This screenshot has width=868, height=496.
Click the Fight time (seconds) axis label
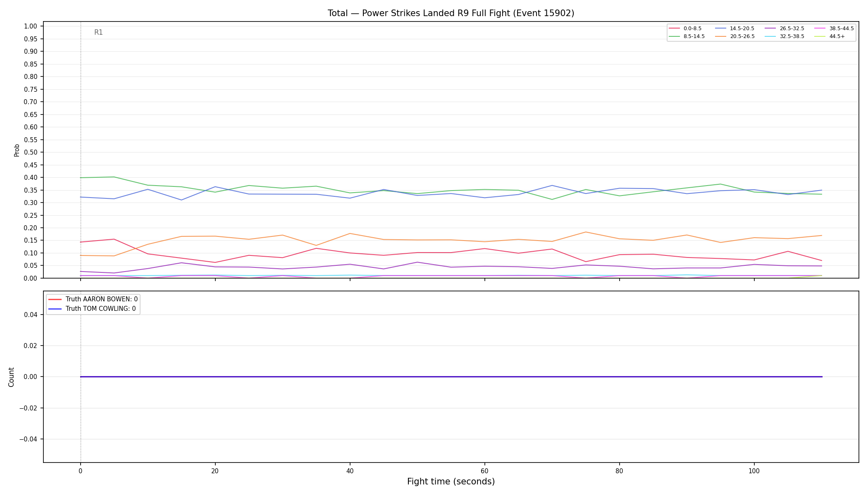tap(451, 482)
